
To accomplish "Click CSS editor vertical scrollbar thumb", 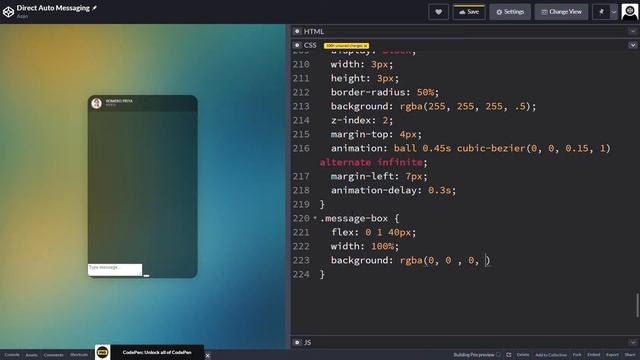I will (637, 305).
